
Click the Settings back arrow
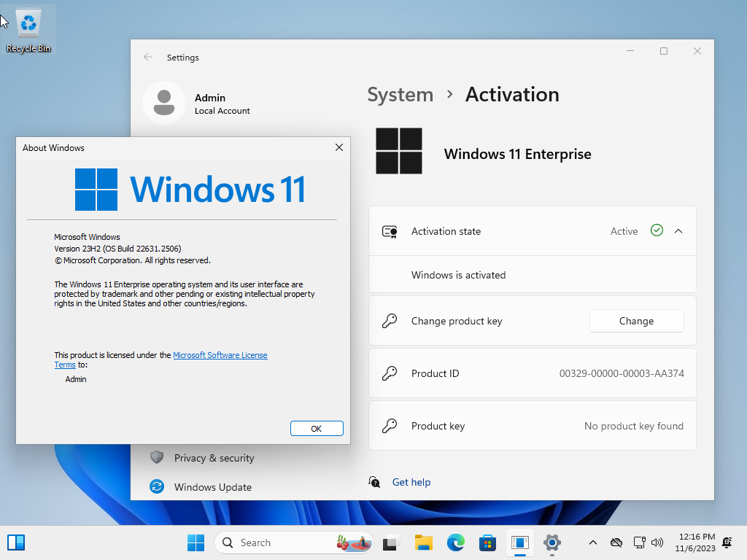pyautogui.click(x=147, y=57)
